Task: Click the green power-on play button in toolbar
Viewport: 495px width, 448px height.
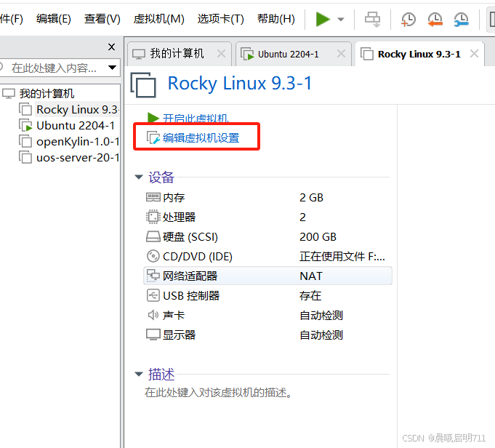Action: coord(323,19)
